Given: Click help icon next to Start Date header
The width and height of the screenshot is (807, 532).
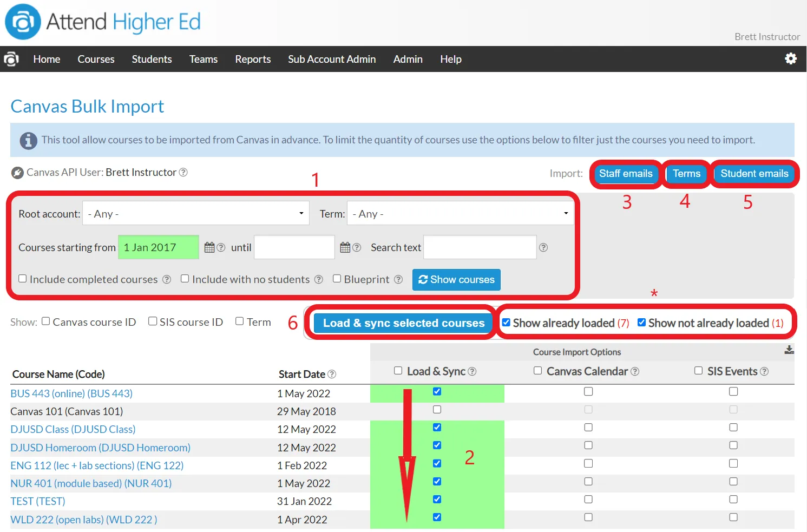Looking at the screenshot, I should tap(332, 374).
